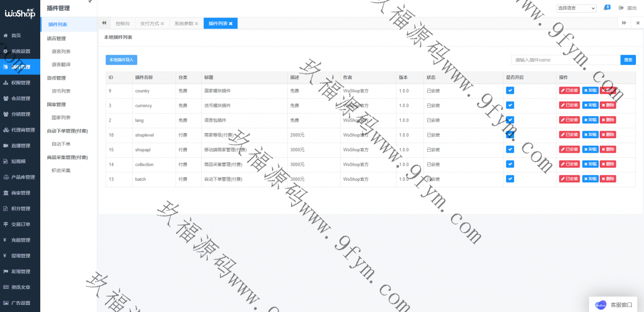Click 卸载 for the currency plugin

pyautogui.click(x=590, y=106)
